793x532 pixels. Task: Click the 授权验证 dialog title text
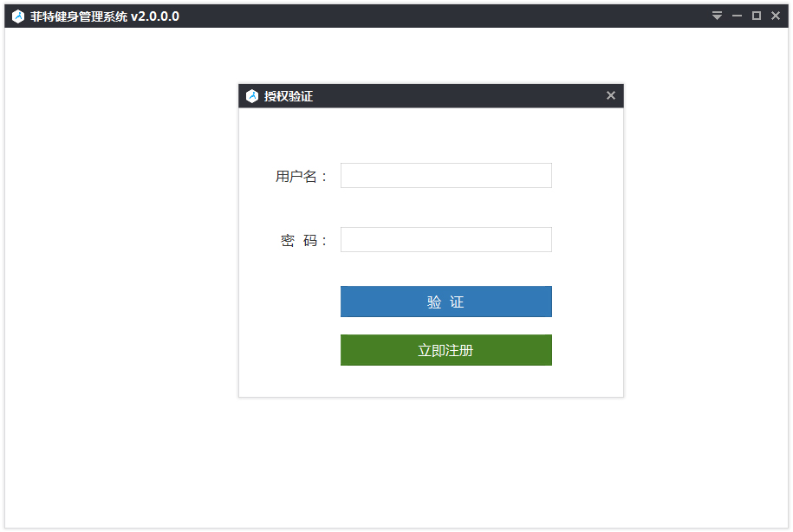point(289,96)
